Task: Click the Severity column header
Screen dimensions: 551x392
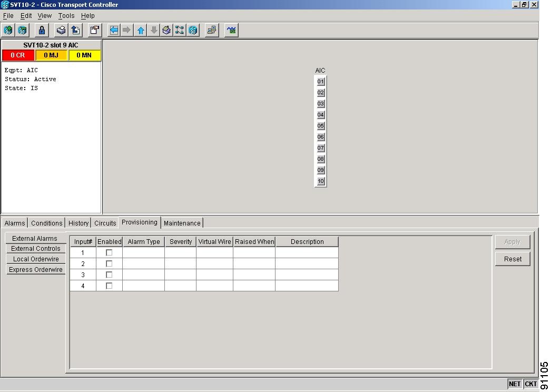Action: pos(181,242)
